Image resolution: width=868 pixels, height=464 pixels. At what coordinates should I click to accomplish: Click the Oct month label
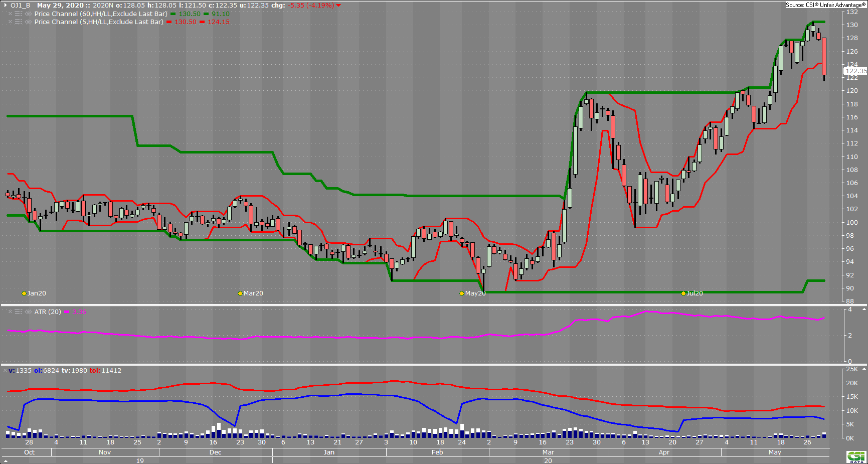pyautogui.click(x=30, y=452)
